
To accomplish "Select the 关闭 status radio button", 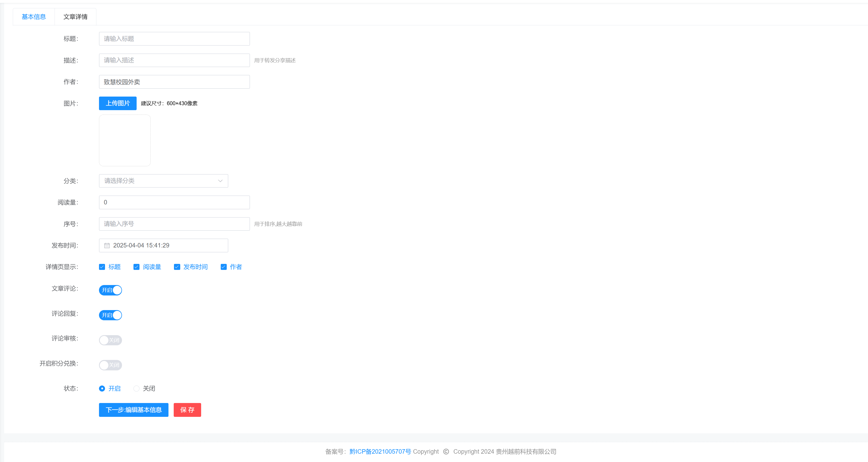I will (136, 389).
